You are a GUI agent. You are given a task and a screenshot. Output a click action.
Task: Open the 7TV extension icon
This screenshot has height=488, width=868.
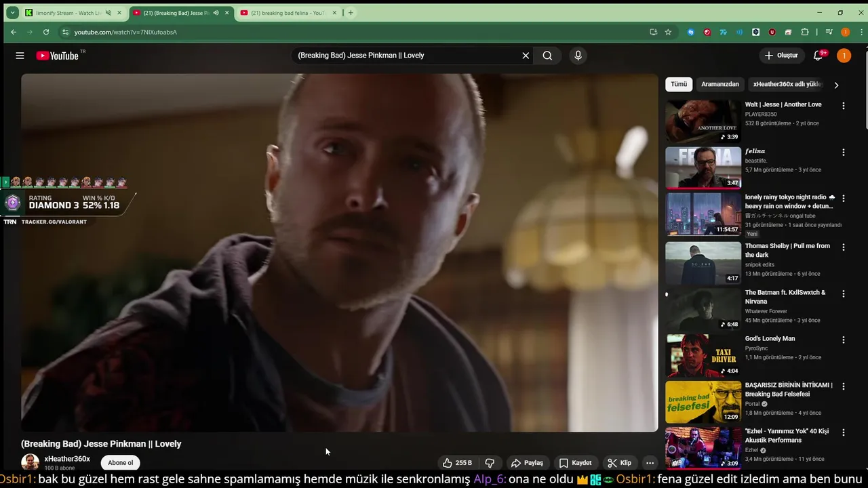[724, 32]
